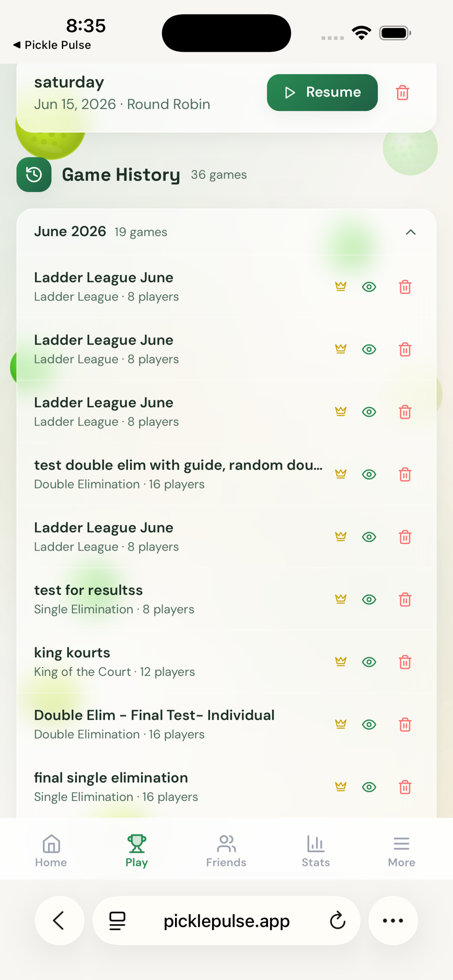Viewport: 453px width, 980px height.
Task: Go back with the browser back arrow
Action: point(59,921)
